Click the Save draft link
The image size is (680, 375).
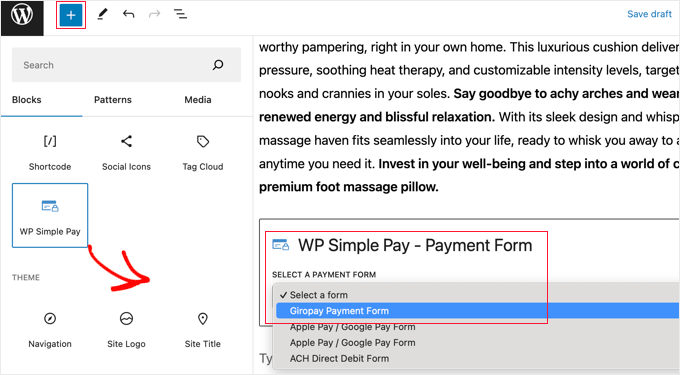[649, 14]
